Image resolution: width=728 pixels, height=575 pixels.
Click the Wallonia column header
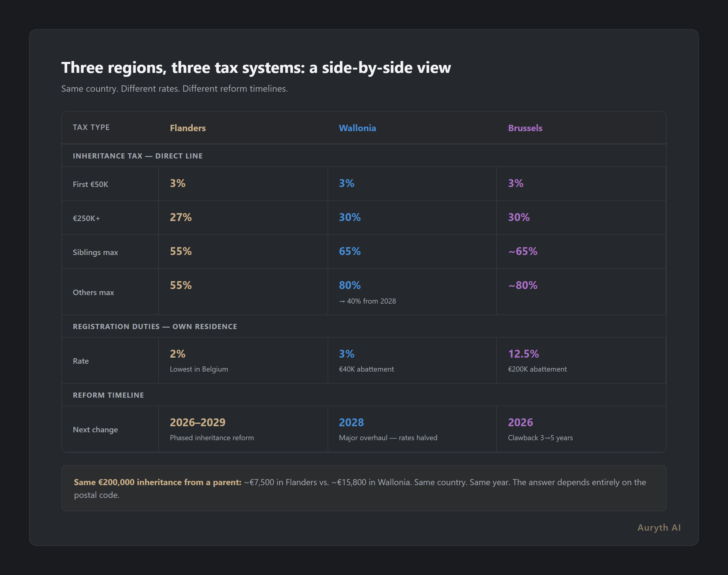(x=357, y=128)
